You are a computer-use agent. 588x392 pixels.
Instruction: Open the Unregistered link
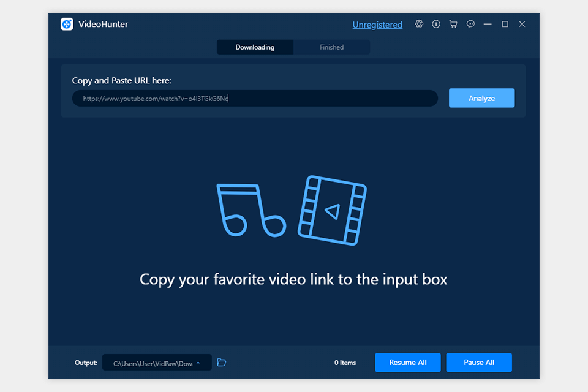point(377,24)
